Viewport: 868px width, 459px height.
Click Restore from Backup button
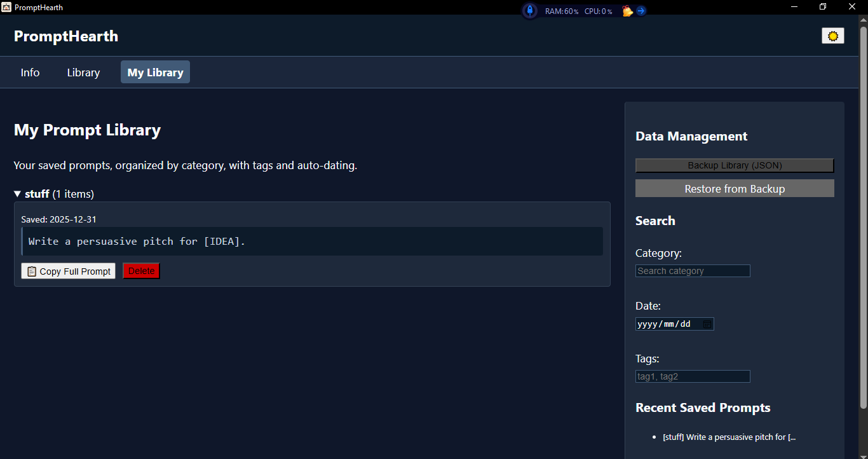pos(735,189)
